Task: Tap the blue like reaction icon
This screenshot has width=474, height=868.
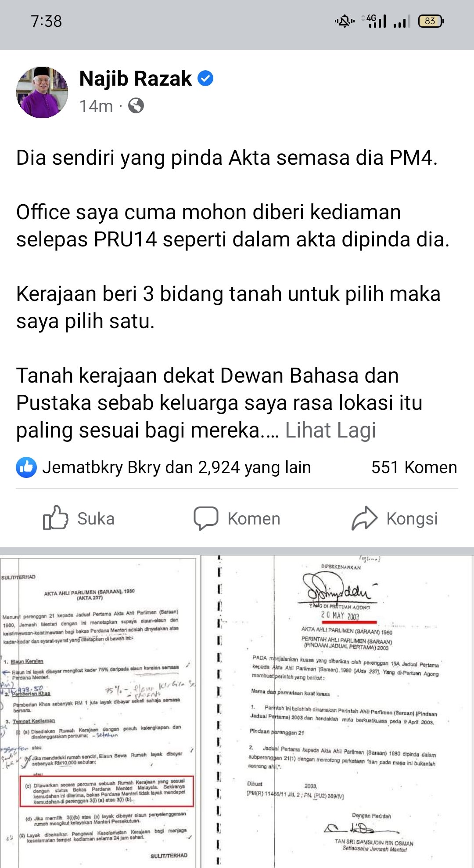Action: (26, 467)
